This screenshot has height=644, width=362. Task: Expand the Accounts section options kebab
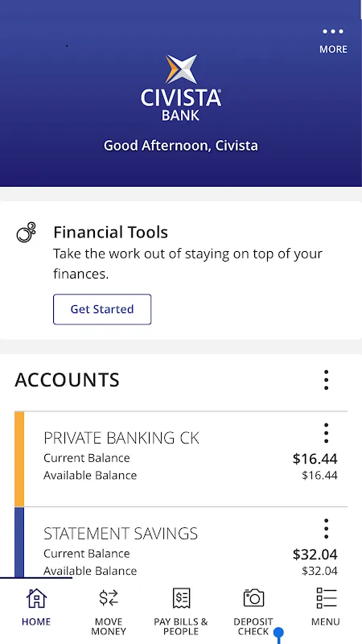(326, 380)
